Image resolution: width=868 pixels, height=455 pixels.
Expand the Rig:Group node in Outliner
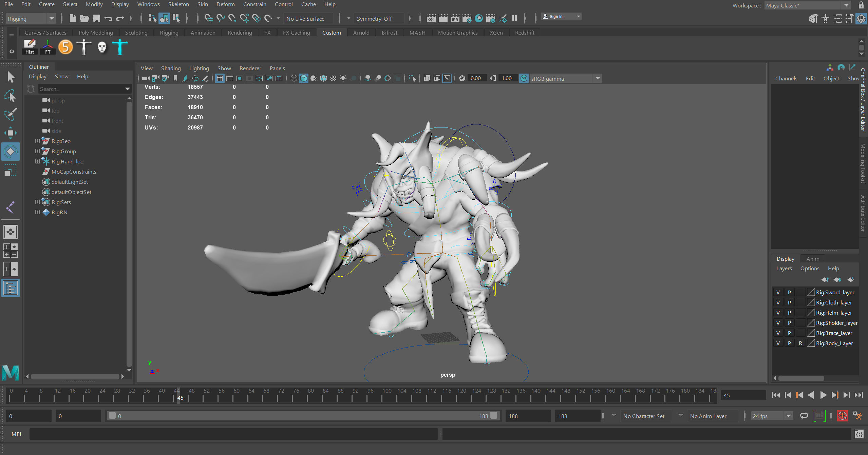coord(37,151)
